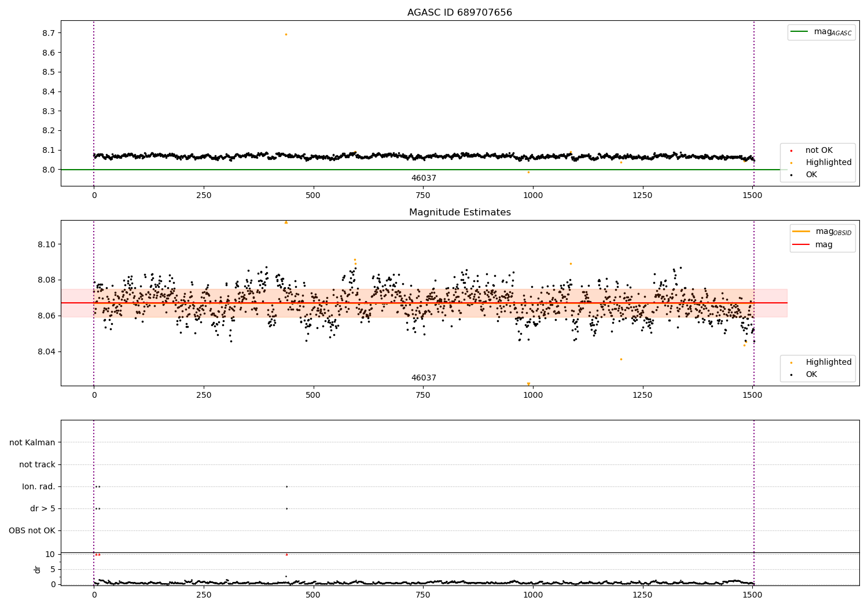Click the 'OBS not OK' row label
868x608 pixels.
[32, 531]
